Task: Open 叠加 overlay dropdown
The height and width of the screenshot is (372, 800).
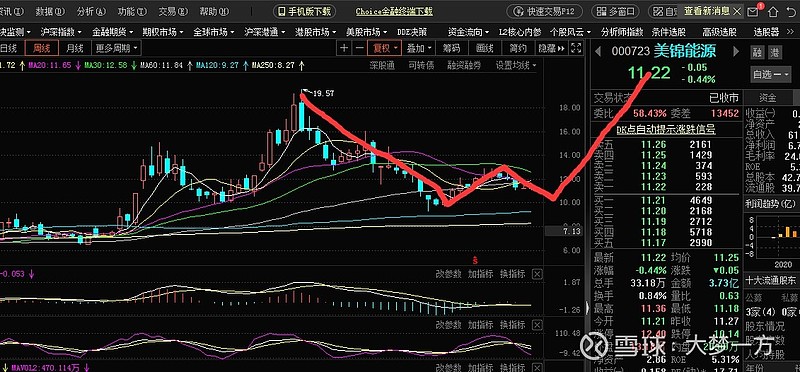Action: (x=418, y=48)
